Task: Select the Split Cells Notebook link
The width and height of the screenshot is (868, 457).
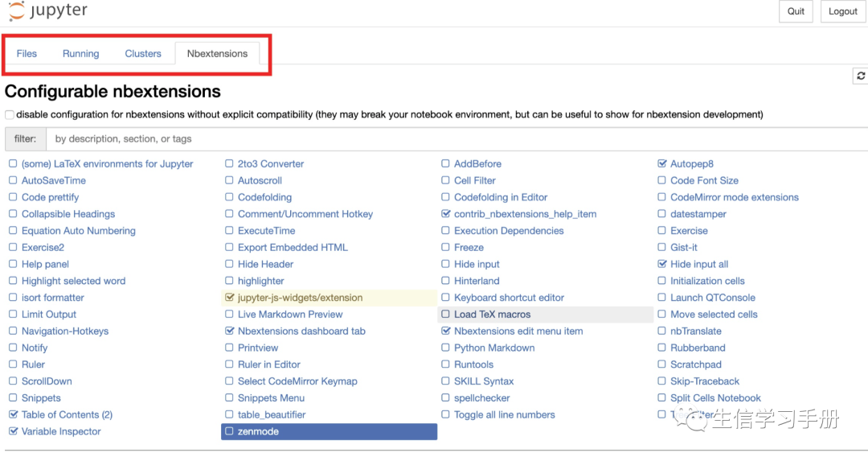Action: tap(715, 397)
